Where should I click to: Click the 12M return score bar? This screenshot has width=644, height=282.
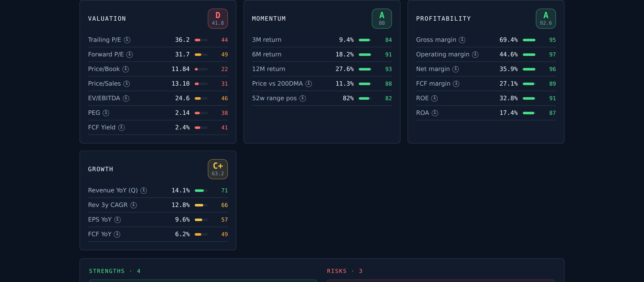coord(365,69)
